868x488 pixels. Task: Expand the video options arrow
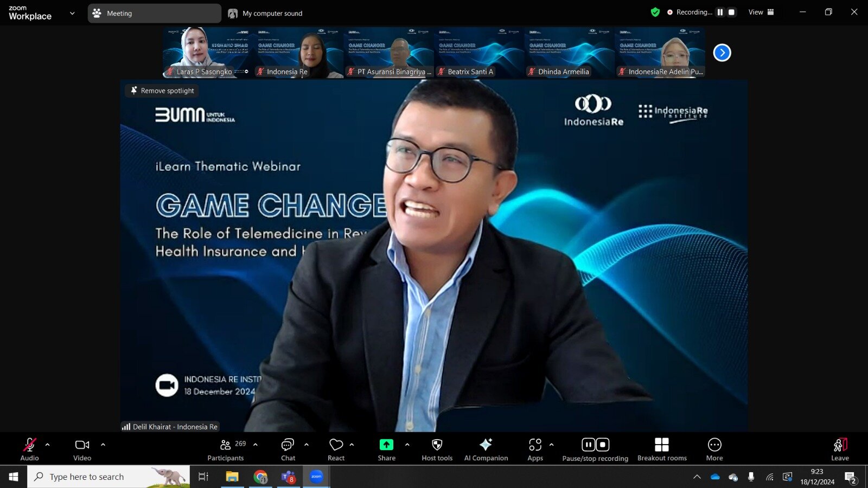[x=103, y=445]
